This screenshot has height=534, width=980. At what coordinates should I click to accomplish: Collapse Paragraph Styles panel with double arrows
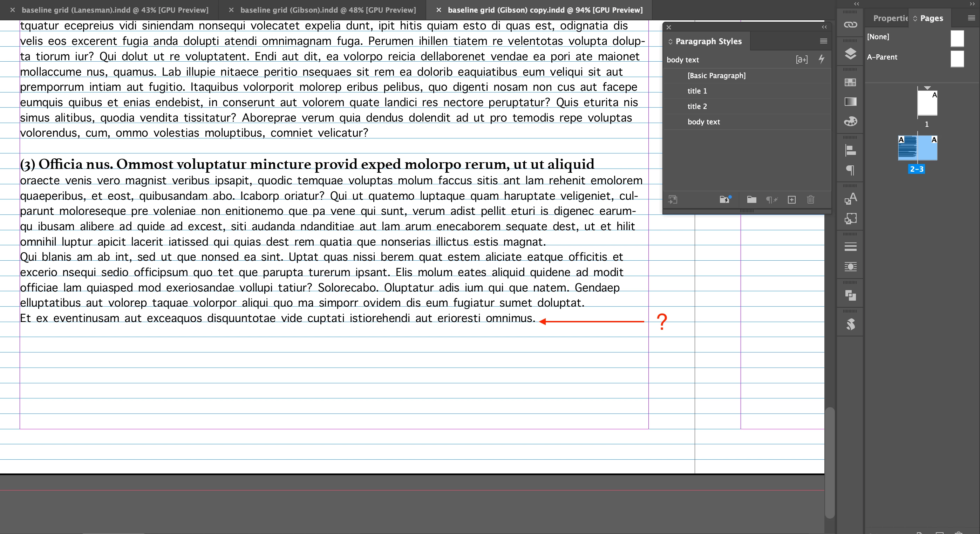click(x=824, y=27)
